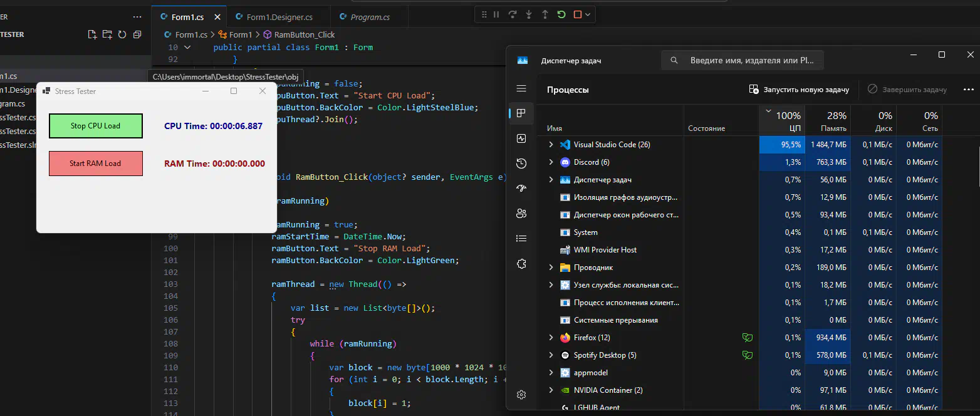
Task: Click New File icon in Explorer
Action: 92,34
